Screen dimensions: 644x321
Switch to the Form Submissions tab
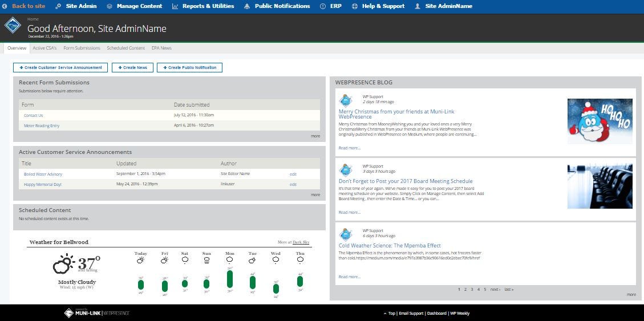point(82,48)
